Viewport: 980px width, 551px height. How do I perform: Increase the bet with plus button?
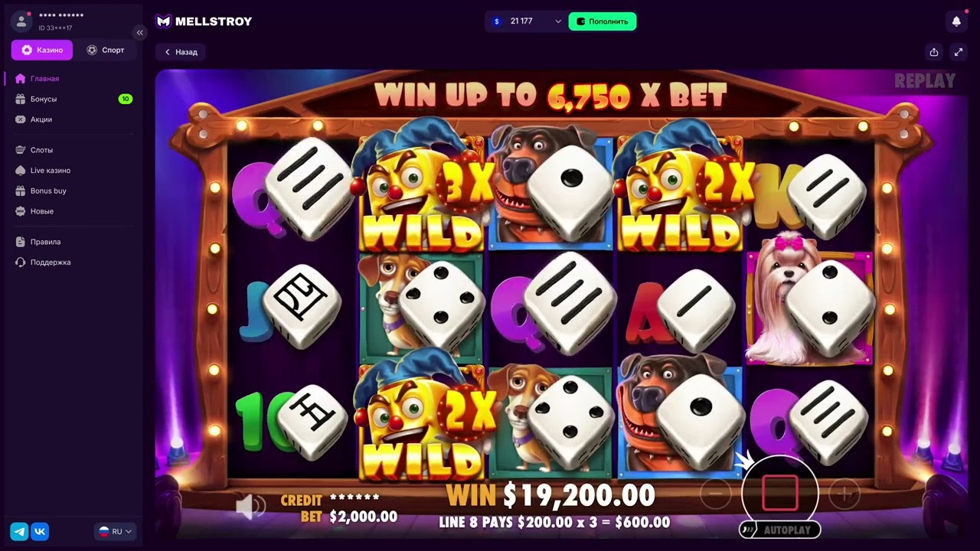click(x=844, y=494)
